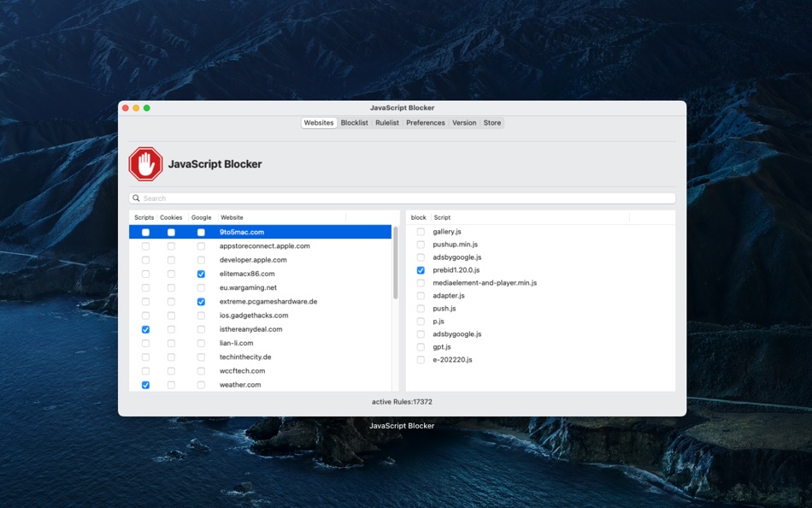Select weather.com website row
Screen dimensions: 812x508
[261, 385]
